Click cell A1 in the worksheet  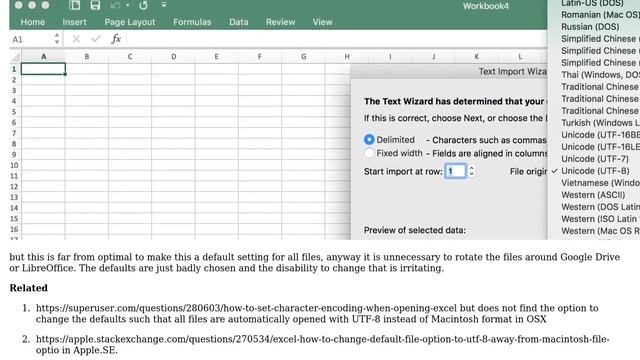pos(43,69)
